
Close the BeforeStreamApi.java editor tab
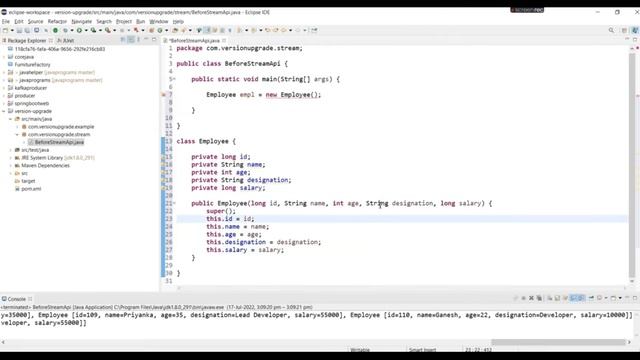pyautogui.click(x=224, y=40)
